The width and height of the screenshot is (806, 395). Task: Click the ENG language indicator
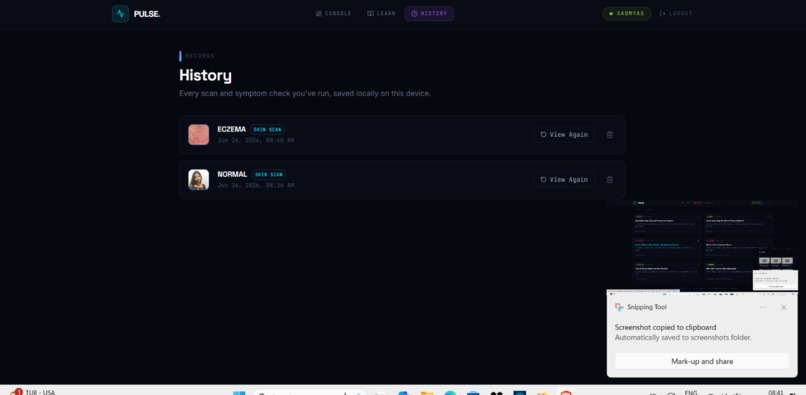(x=691, y=392)
